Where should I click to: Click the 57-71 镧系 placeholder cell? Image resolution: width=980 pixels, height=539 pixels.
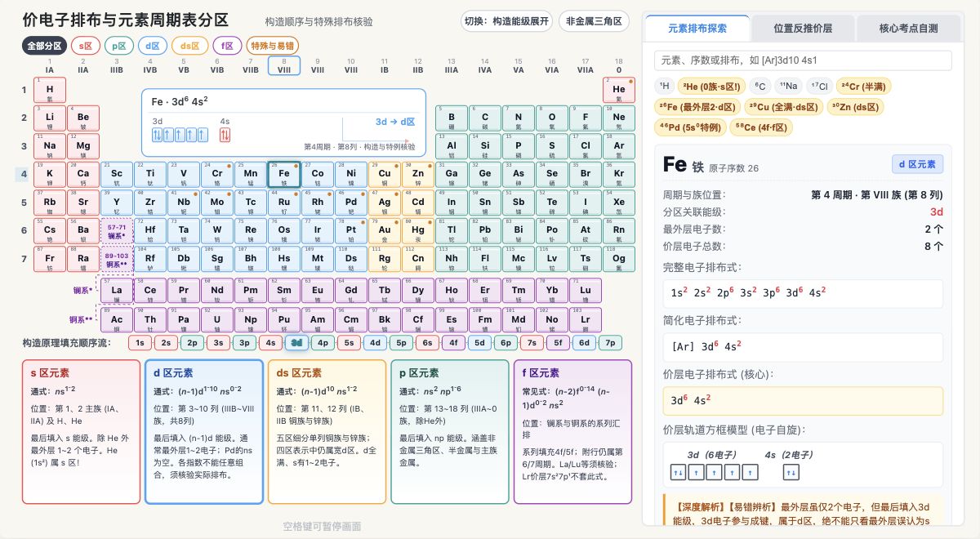(117, 231)
